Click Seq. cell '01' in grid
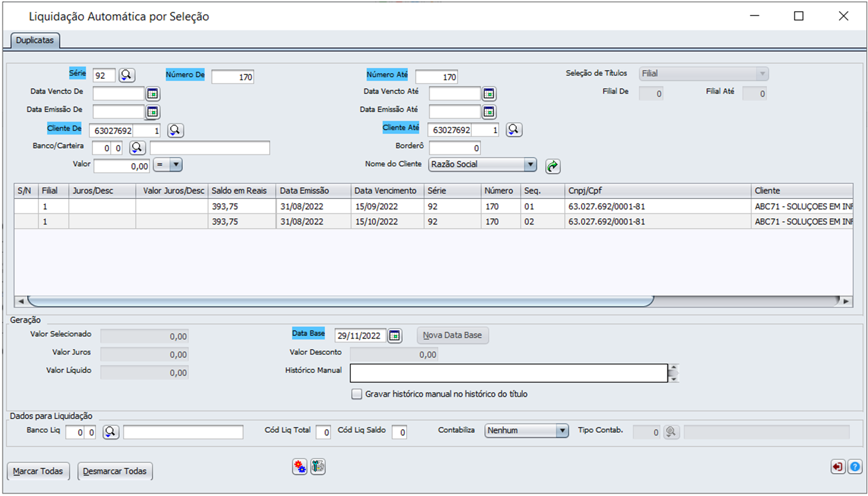 tap(542, 206)
